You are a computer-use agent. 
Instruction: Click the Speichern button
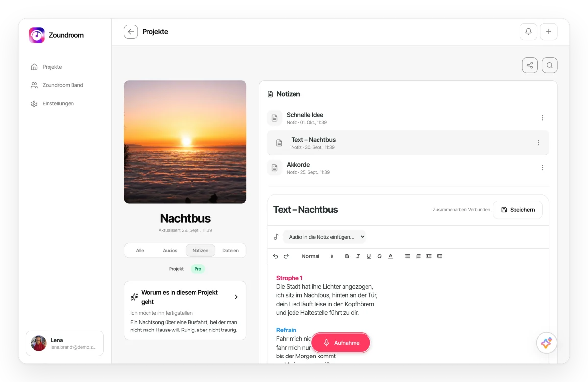click(x=518, y=210)
